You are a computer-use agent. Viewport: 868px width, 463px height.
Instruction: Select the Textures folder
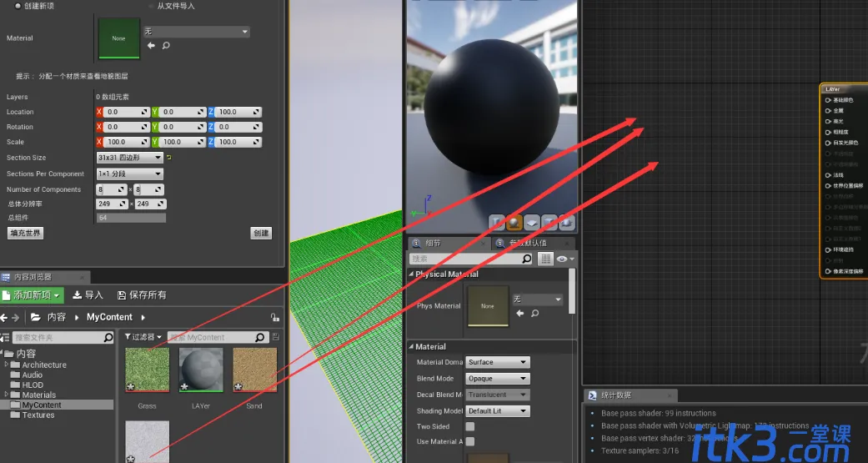(38, 415)
